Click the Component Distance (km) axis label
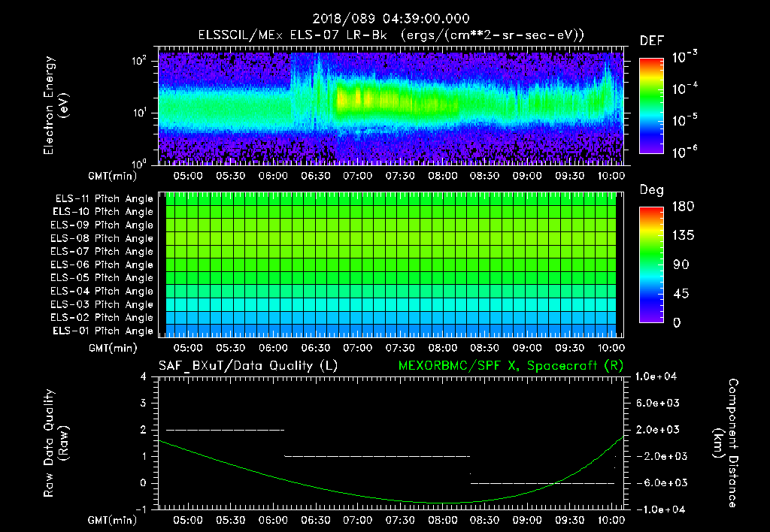This screenshot has height=532, width=770. pos(726,443)
